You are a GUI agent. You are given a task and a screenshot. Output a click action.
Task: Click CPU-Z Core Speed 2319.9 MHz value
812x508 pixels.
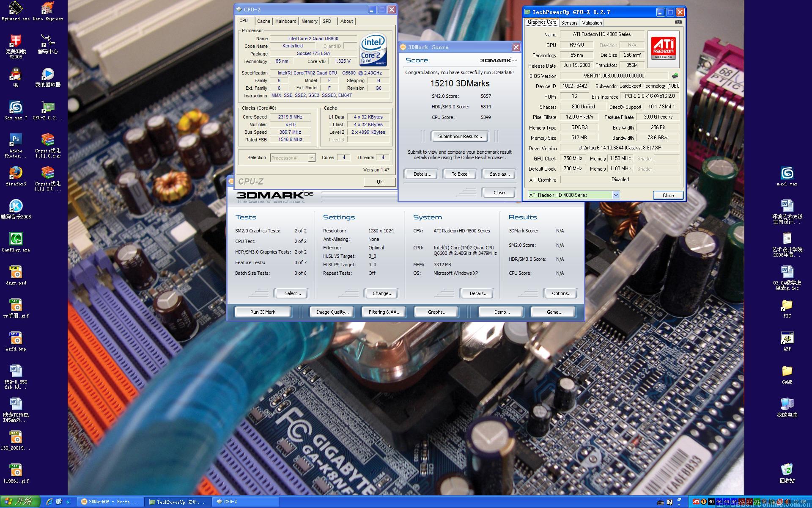(290, 117)
